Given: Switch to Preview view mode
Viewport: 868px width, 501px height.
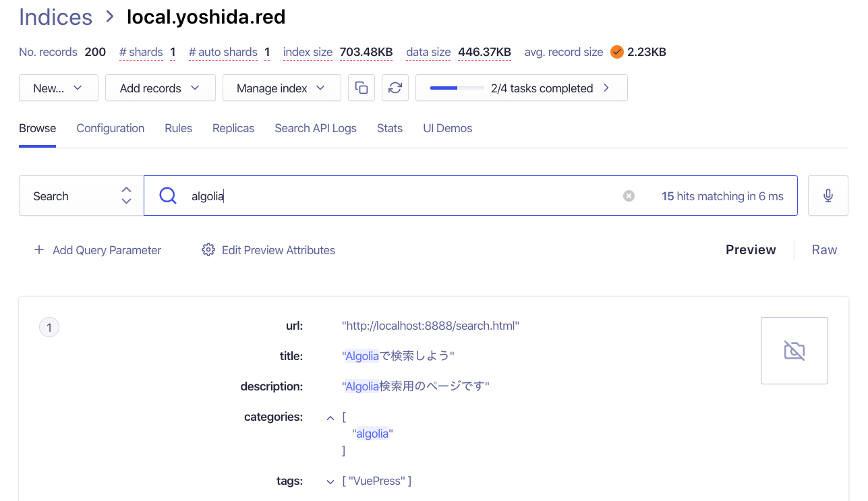Looking at the screenshot, I should tap(751, 249).
